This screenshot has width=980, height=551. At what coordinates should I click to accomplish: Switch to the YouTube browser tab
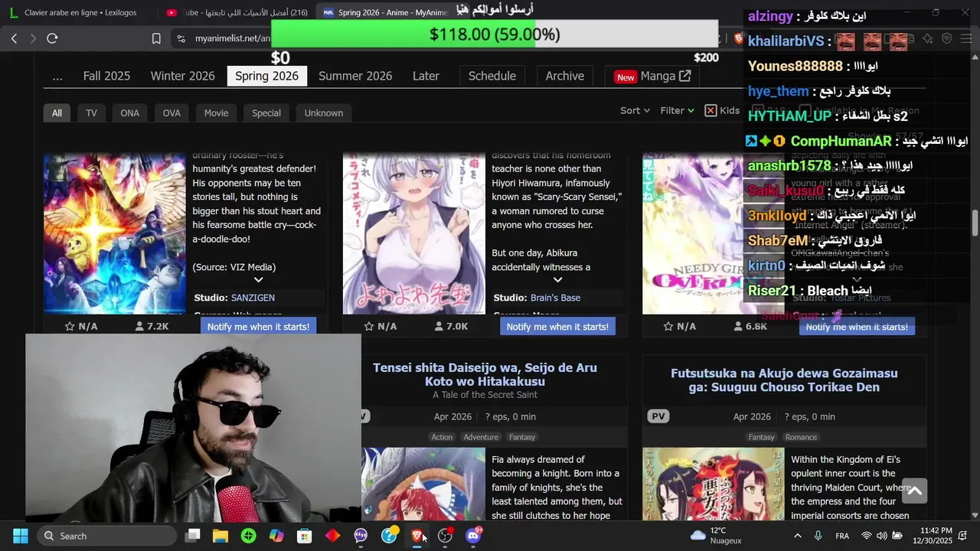237,12
